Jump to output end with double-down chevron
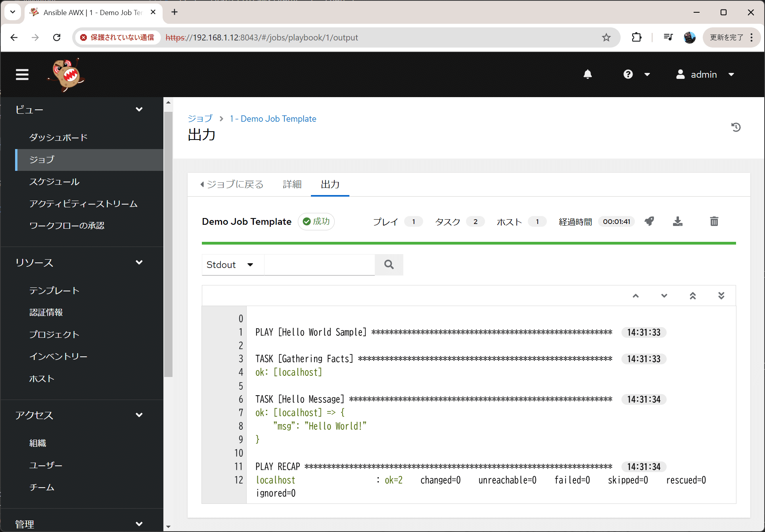The height and width of the screenshot is (532, 765). (721, 295)
